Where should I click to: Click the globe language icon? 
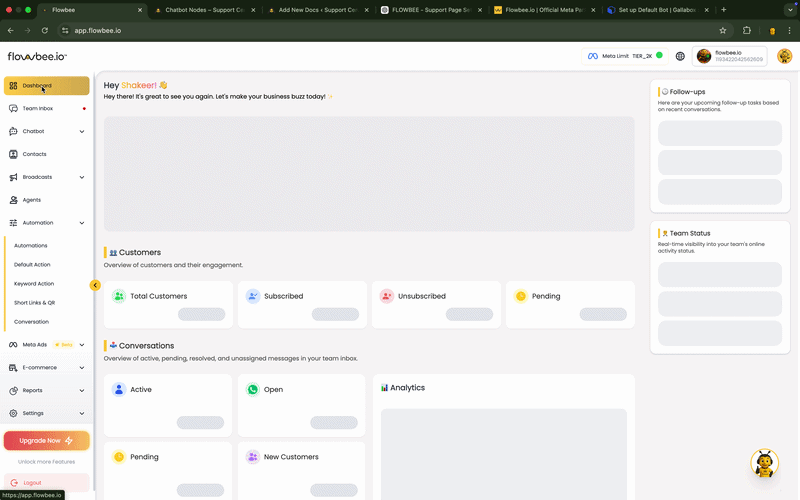pos(680,56)
